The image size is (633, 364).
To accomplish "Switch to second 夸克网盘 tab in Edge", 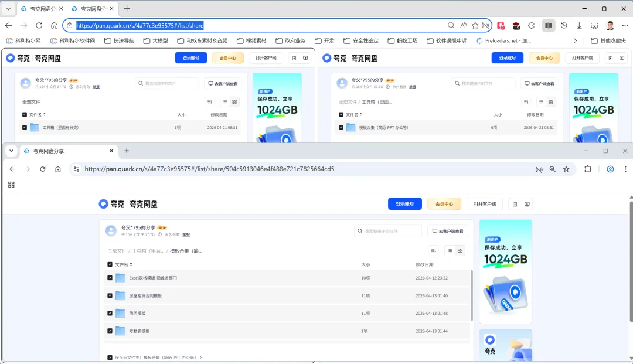I will tap(93, 8).
